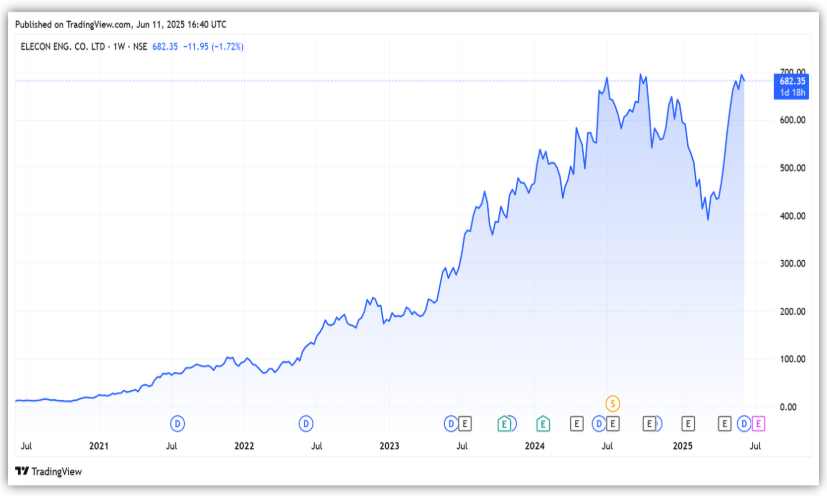Click the rightmost blue dividend marker
The width and height of the screenshot is (827, 496).
(x=744, y=424)
